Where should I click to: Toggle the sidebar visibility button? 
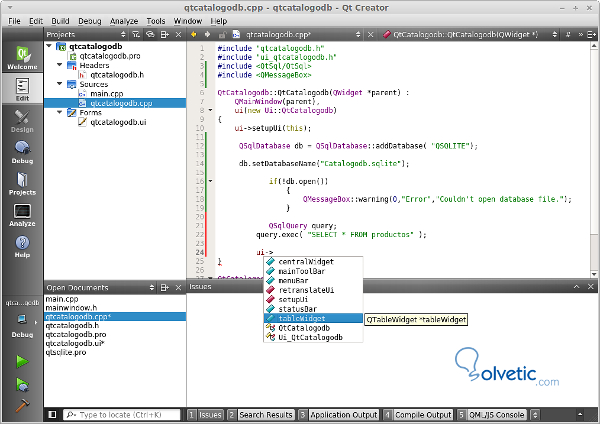pos(51,414)
